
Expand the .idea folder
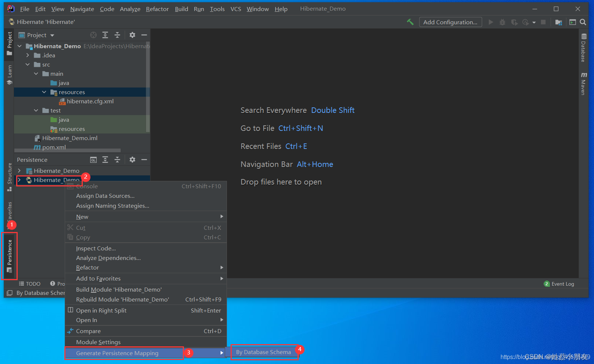(28, 55)
